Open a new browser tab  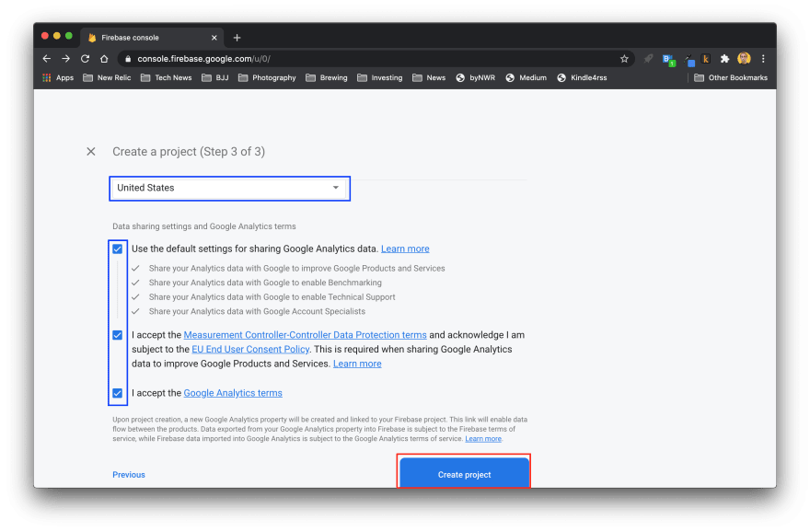pos(237,38)
